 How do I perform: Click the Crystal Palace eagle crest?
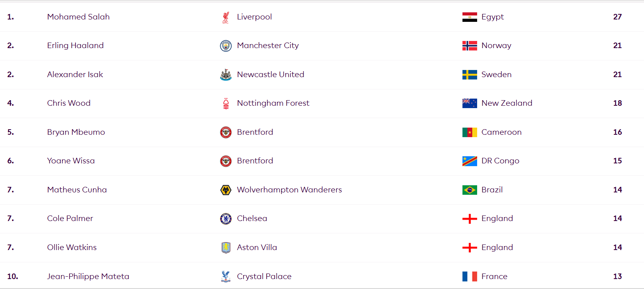pyautogui.click(x=226, y=276)
